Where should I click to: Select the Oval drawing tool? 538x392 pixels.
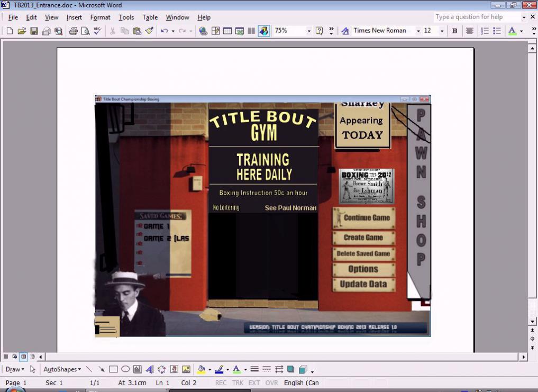[125, 369]
